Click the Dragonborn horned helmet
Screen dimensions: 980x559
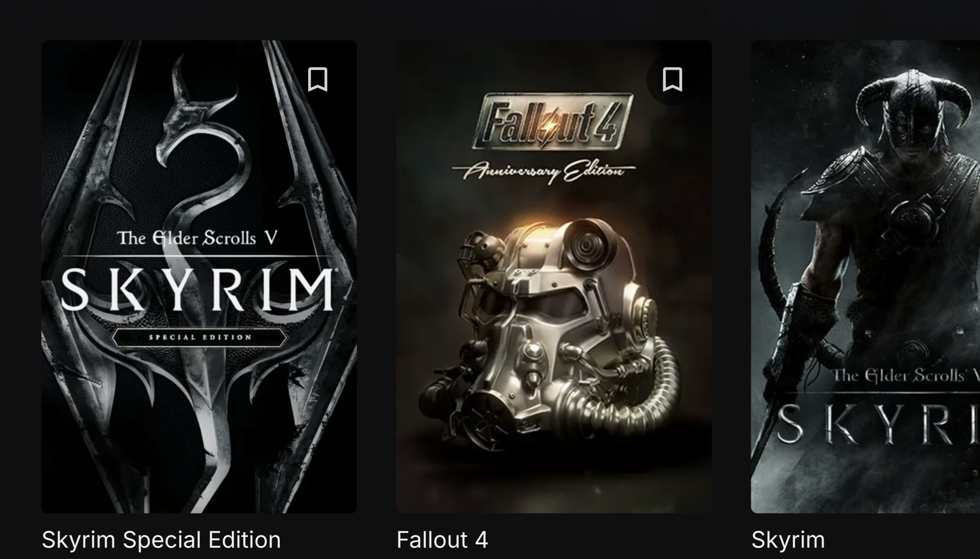(914, 108)
